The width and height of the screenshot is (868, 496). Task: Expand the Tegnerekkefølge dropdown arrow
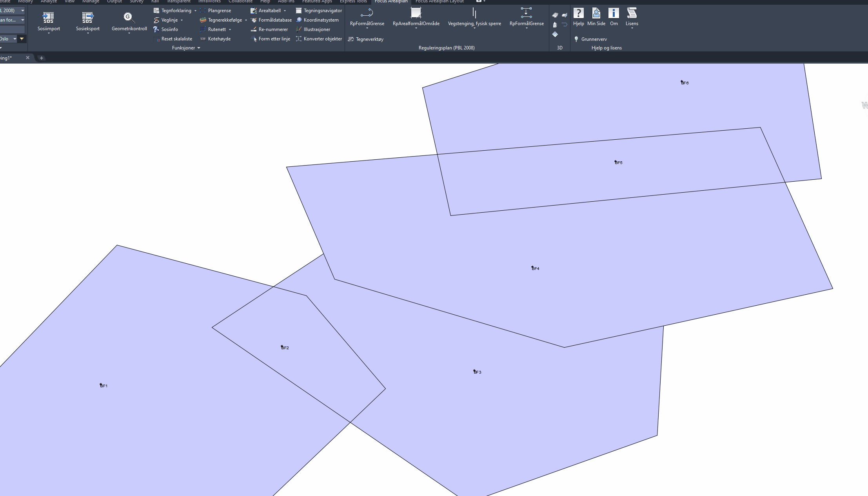[246, 20]
